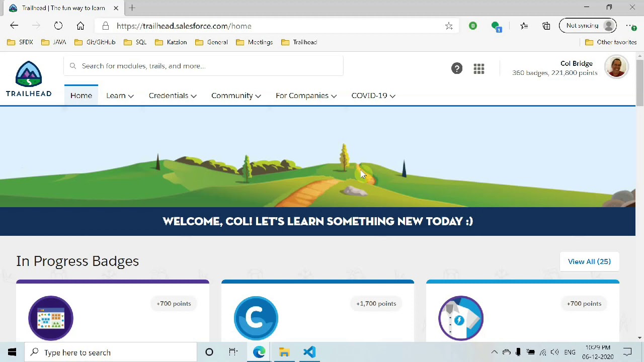Select the Home navigation tab
Viewport: 644px width, 362px height.
click(81, 96)
